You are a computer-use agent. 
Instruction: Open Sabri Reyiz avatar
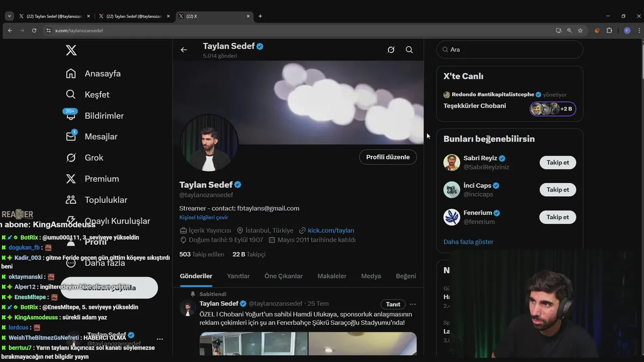(x=452, y=162)
